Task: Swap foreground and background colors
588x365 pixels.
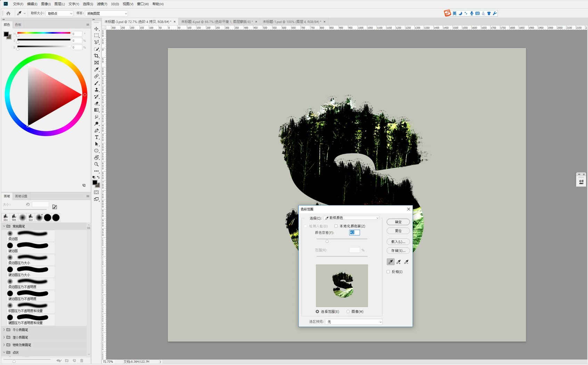Action: coord(98,177)
